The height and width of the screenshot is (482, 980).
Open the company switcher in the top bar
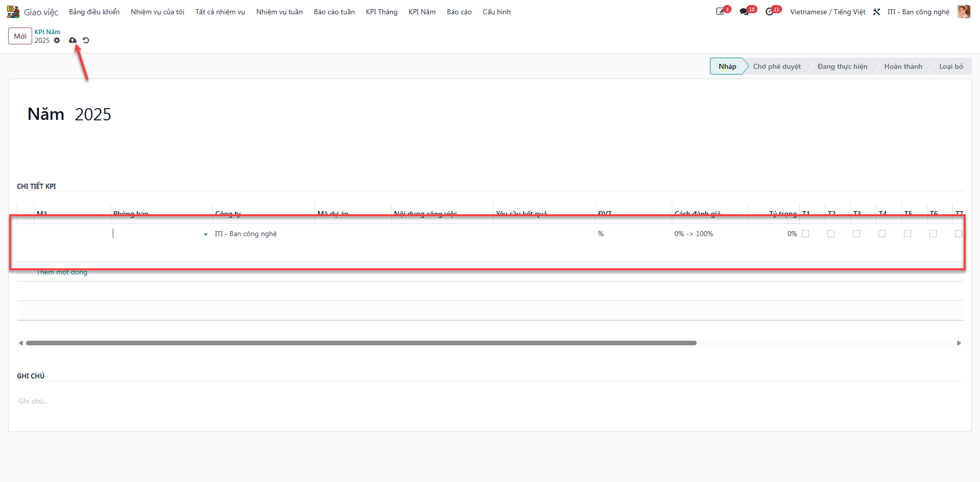tap(919, 12)
